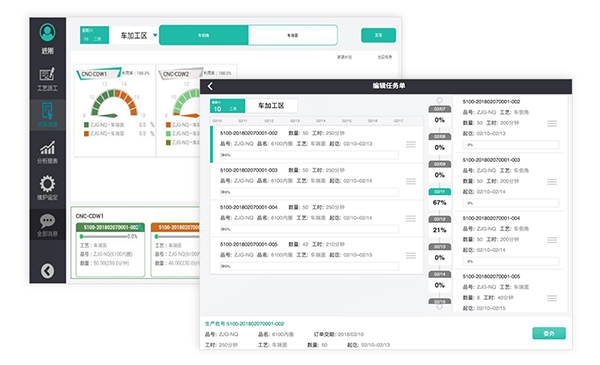Click the 编辑任务单 title text
This screenshot has width=600, height=365.
389,86
